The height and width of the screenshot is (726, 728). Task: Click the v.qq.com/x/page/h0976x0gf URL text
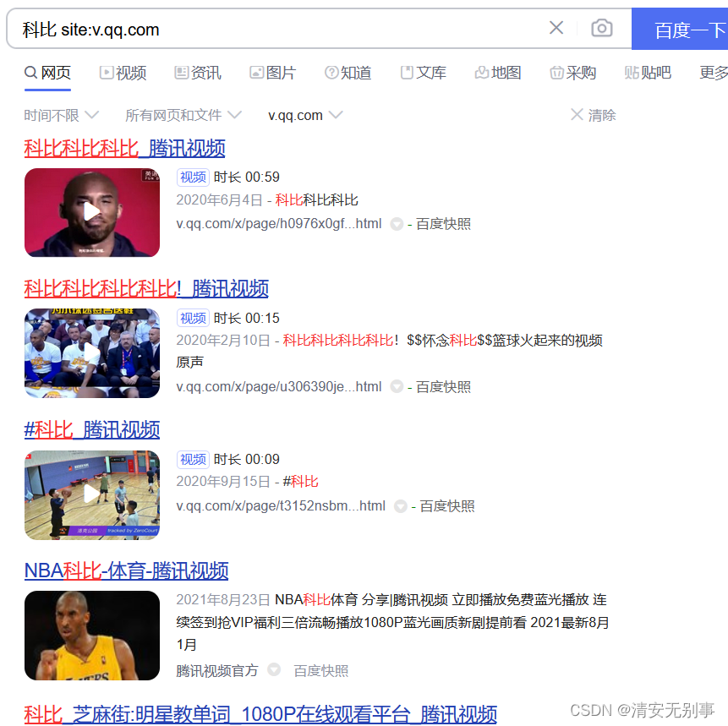pos(278,224)
